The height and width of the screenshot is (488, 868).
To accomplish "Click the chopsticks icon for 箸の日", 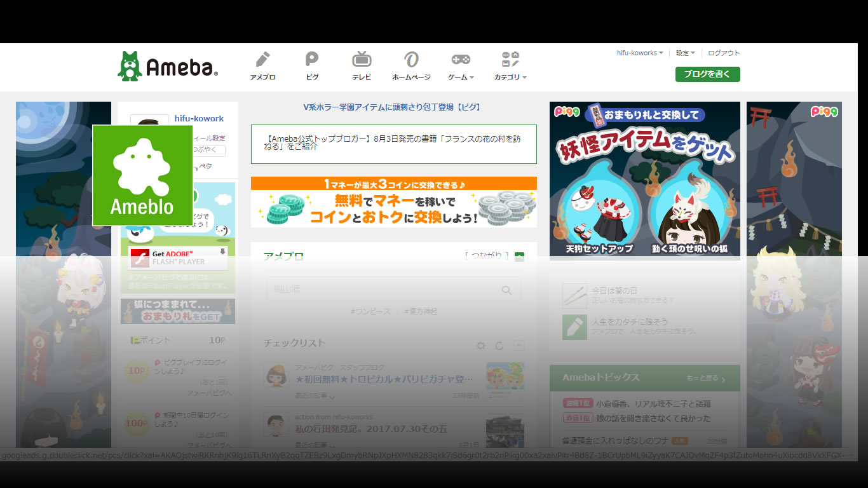I will (x=574, y=295).
